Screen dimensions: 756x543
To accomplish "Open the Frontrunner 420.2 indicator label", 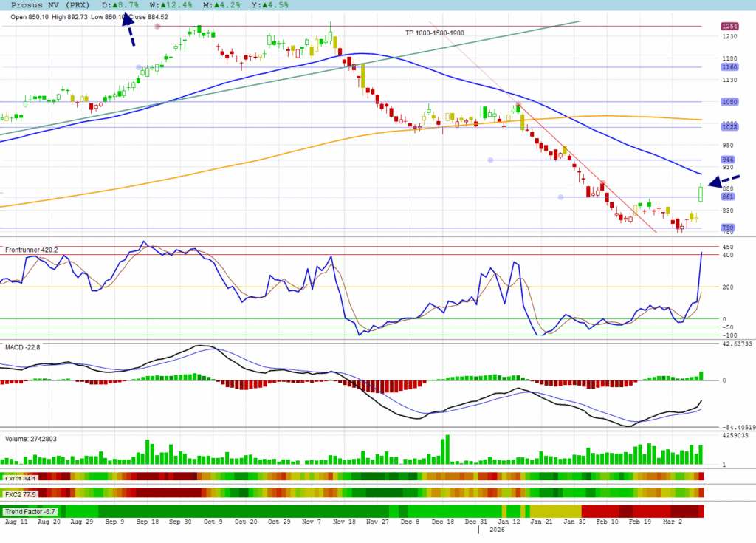I will pyautogui.click(x=31, y=250).
